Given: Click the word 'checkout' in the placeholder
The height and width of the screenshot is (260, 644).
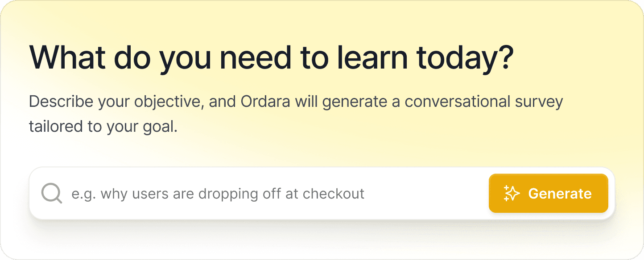Looking at the screenshot, I should coord(333,194).
